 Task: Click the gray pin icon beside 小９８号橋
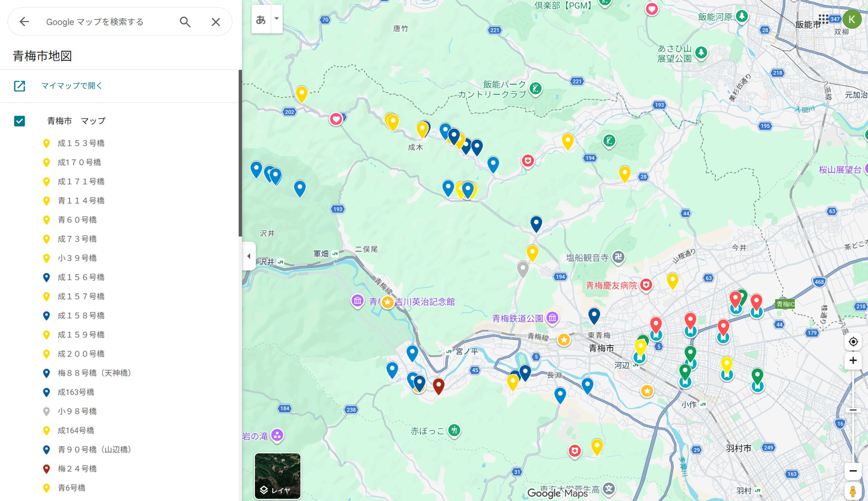click(x=46, y=412)
